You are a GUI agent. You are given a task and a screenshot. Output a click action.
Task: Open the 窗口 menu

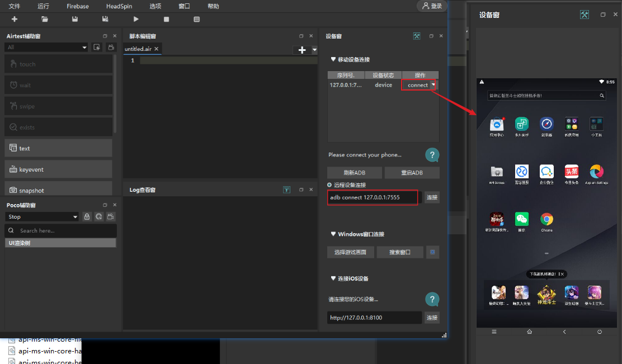coord(184,6)
